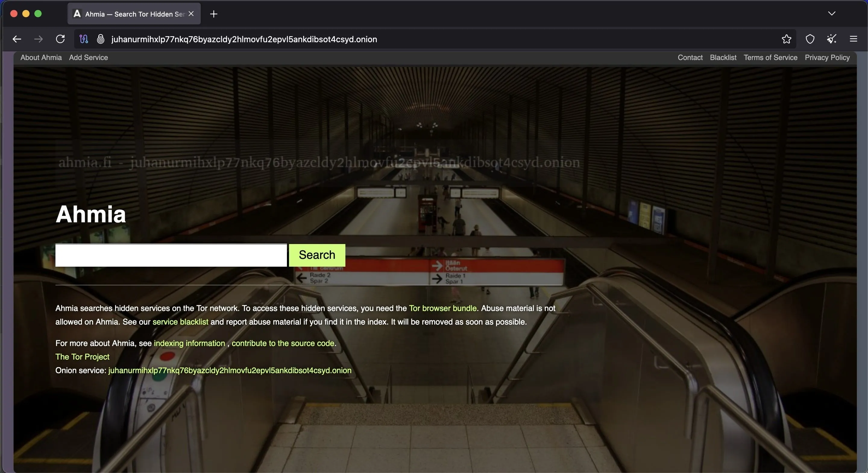868x473 pixels.
Task: Click the green fullscreen window button
Action: click(x=38, y=14)
